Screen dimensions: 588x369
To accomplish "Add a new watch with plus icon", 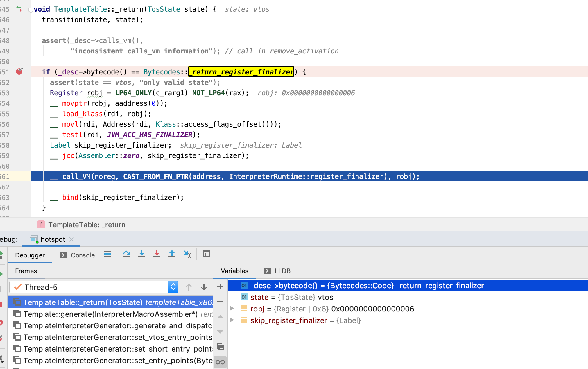I will 220,287.
